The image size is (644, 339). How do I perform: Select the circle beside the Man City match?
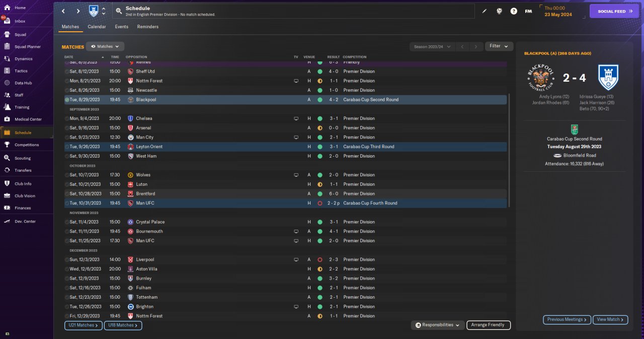[x=67, y=138]
